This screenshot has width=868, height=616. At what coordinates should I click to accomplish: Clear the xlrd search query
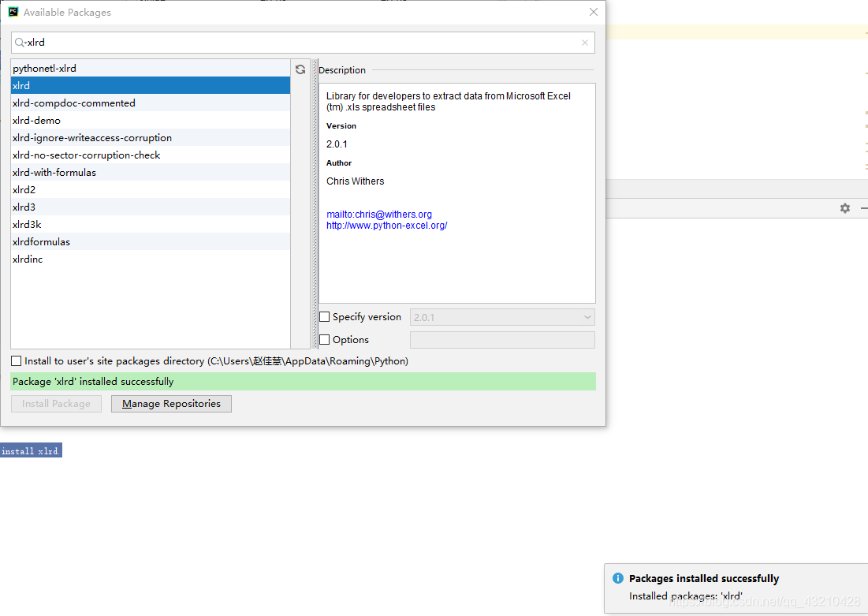coord(584,43)
